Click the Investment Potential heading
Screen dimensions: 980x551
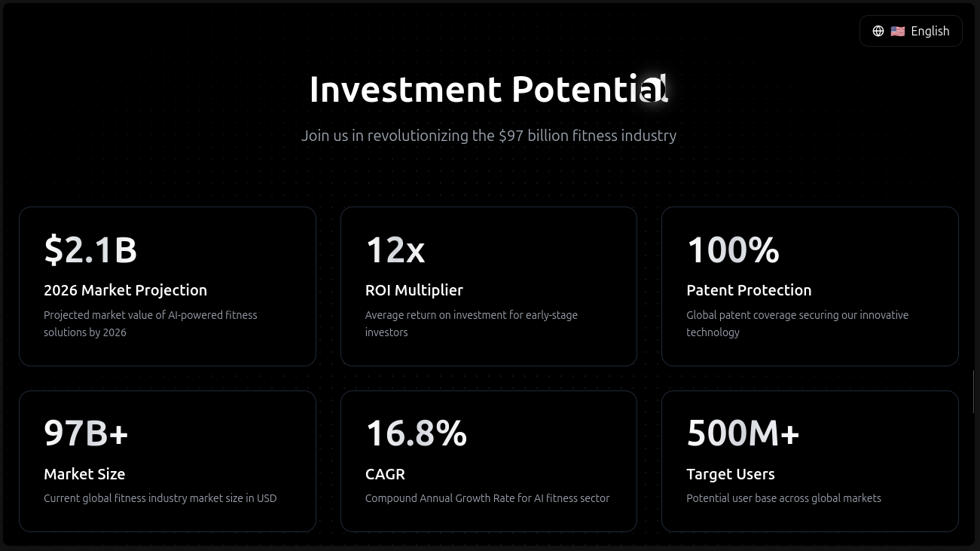[x=488, y=89]
